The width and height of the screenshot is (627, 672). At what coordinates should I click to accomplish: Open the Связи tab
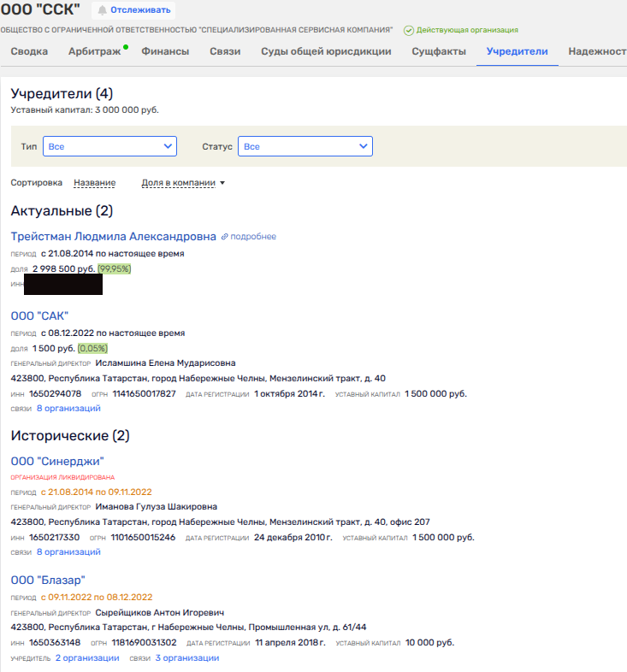coord(225,51)
